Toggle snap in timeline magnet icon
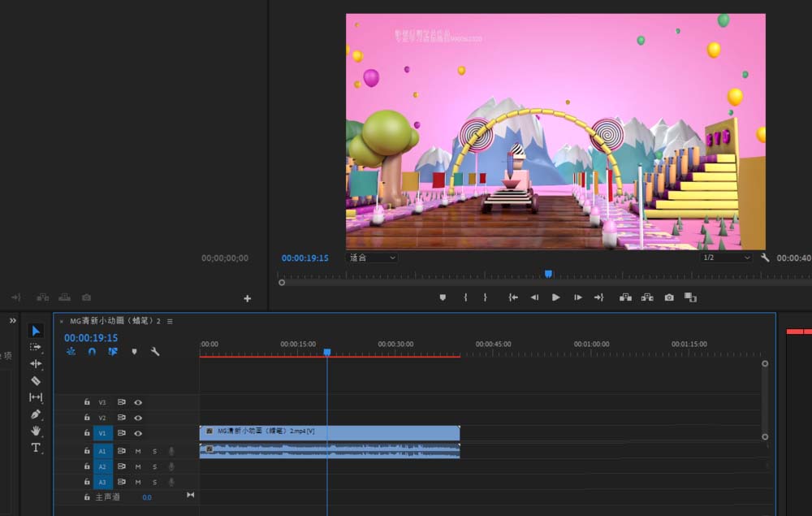The width and height of the screenshot is (812, 516). point(92,352)
